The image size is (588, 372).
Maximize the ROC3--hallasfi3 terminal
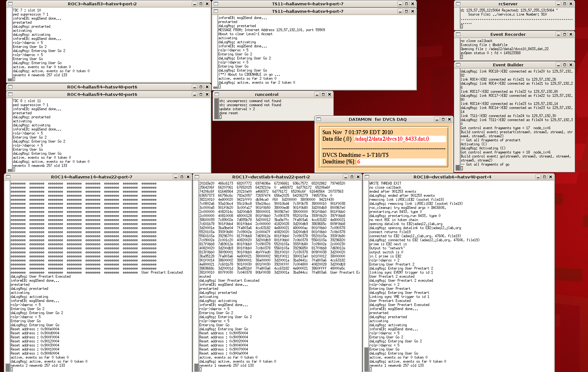pos(201,4)
